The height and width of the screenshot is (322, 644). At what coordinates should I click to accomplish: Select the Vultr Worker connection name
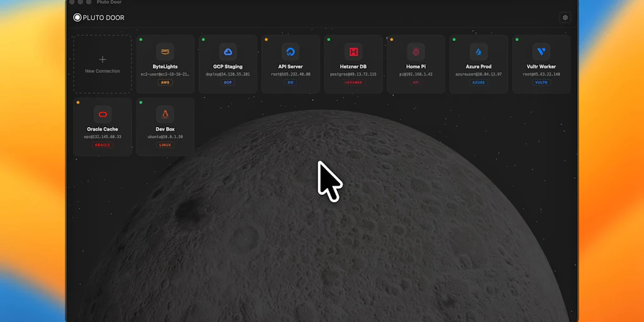pos(541,67)
